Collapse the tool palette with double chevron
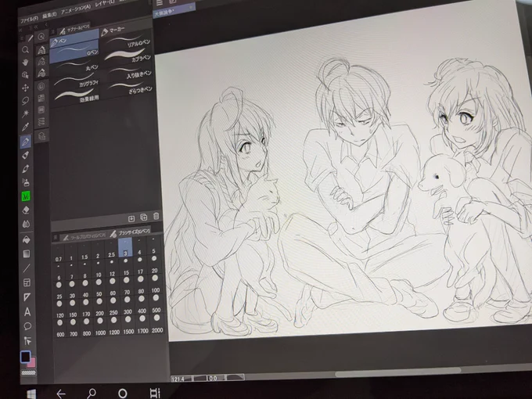Viewport: 532px width, 399px height. coord(21,30)
